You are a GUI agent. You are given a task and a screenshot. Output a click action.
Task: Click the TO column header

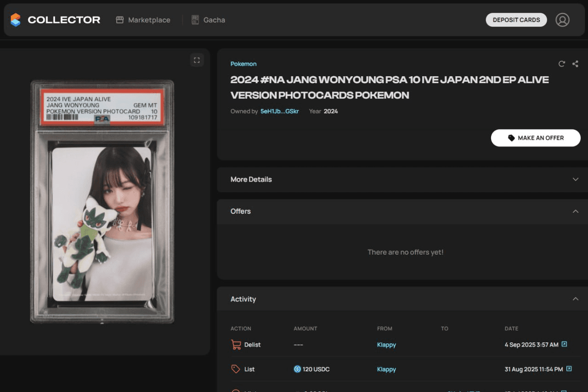pyautogui.click(x=445, y=329)
